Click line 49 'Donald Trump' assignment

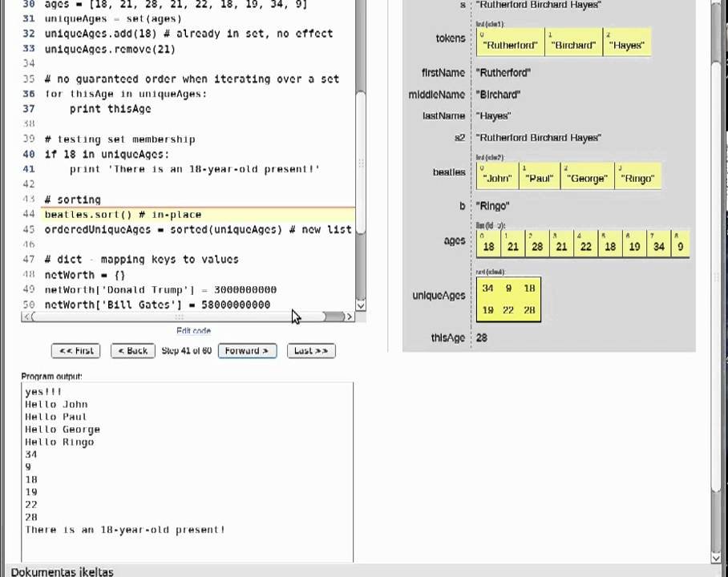pyautogui.click(x=160, y=289)
